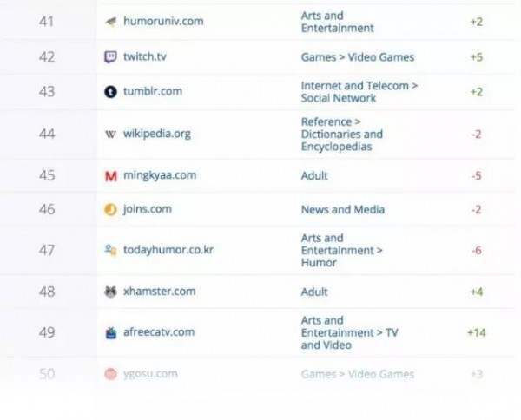Click the tumblr.com favicon icon
The image size is (521, 420).
110,92
